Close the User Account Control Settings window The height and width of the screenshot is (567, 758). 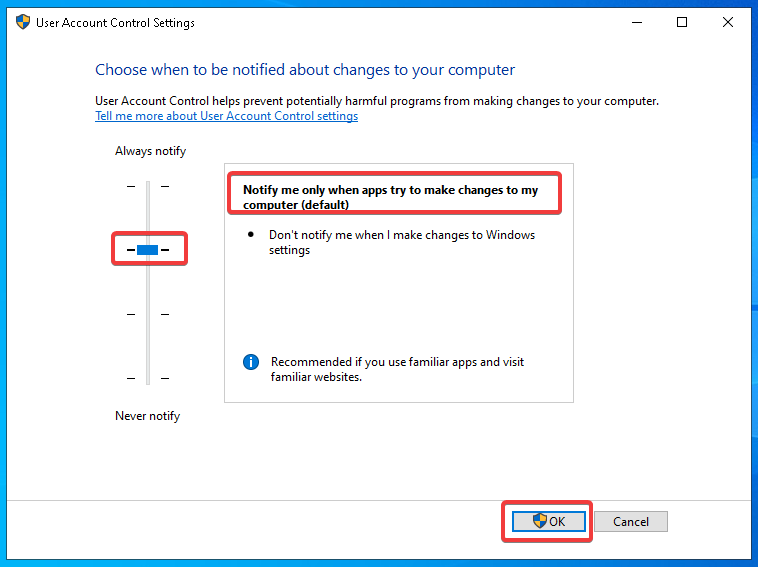(728, 22)
